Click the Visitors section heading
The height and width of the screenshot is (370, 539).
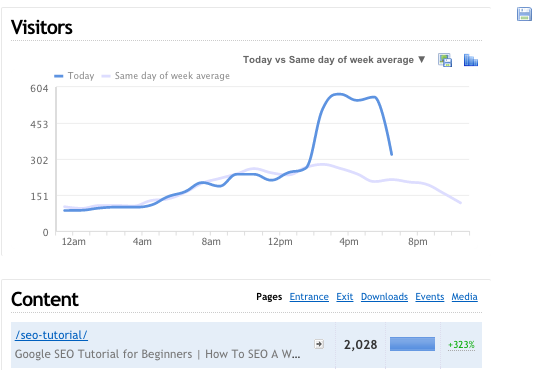pyautogui.click(x=42, y=28)
